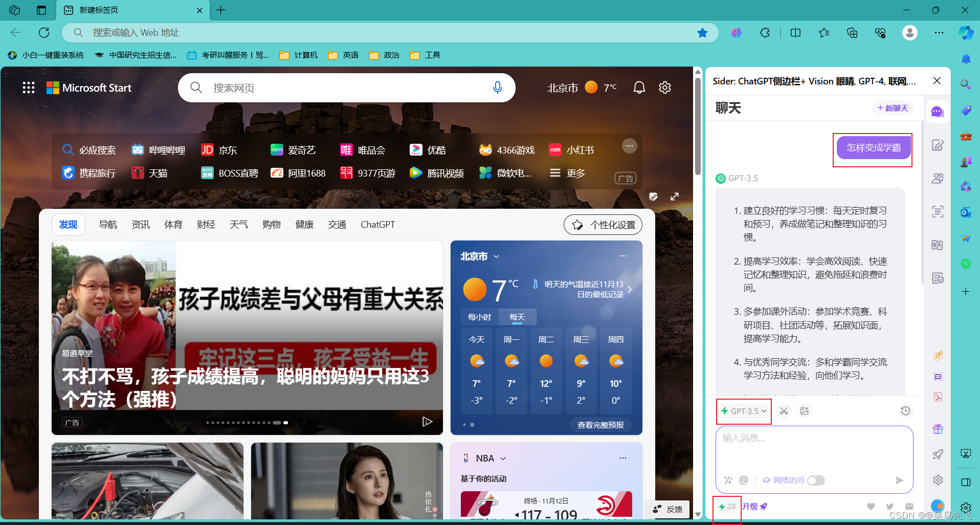
Task: Switch to 发现 tab
Action: (68, 225)
